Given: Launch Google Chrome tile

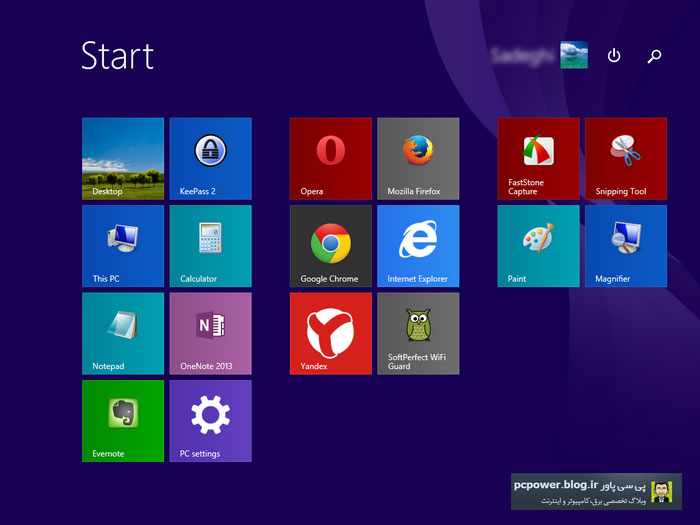Looking at the screenshot, I should click(330, 246).
